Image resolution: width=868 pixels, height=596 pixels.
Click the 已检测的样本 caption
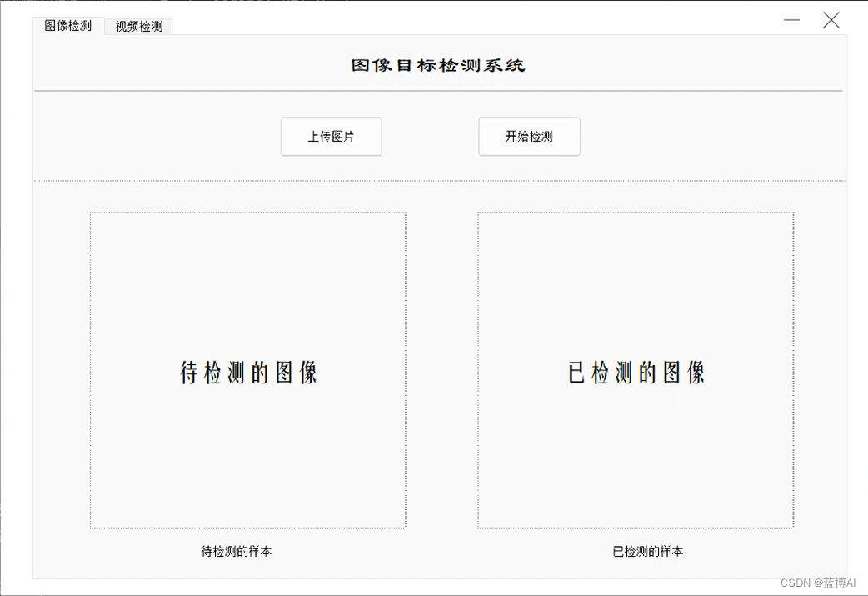[648, 551]
